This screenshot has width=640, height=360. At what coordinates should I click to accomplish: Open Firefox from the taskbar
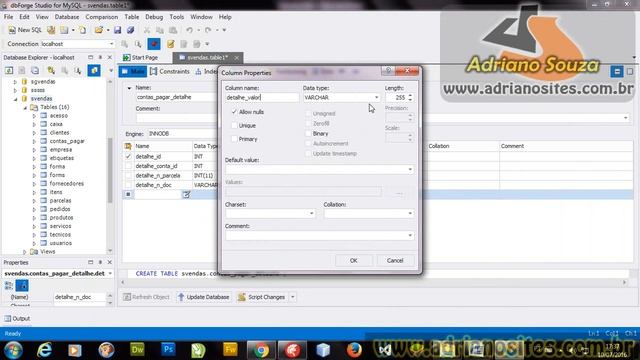click(354, 350)
